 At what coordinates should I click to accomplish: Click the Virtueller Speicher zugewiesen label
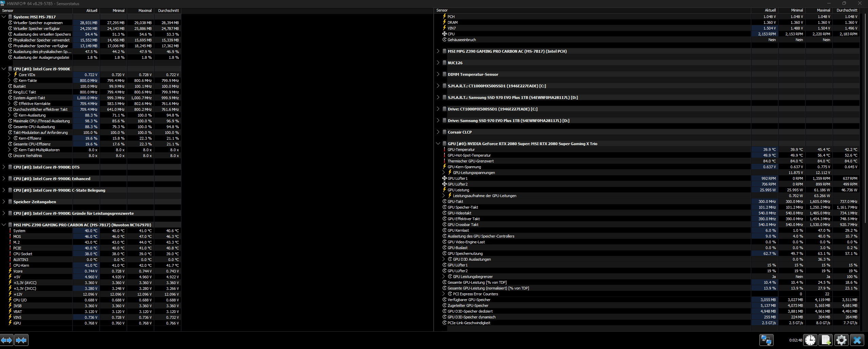tap(38, 23)
